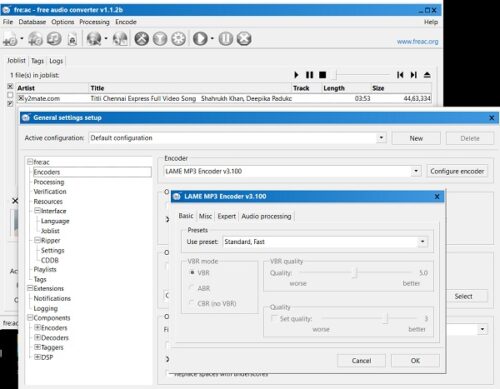The height and width of the screenshot is (389, 500).
Task: Click the pause encoding toolbar icon
Action: [x=226, y=39]
